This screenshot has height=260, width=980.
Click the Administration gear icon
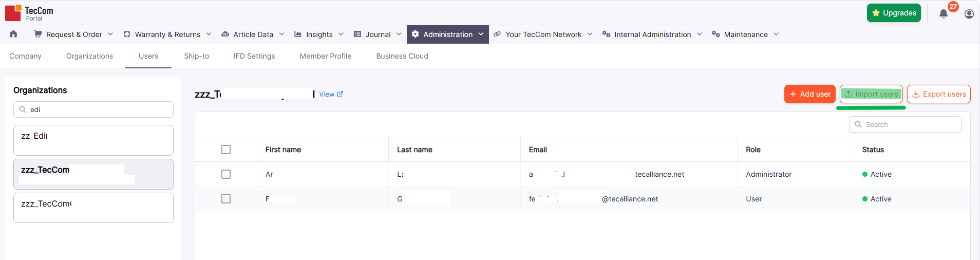[415, 34]
